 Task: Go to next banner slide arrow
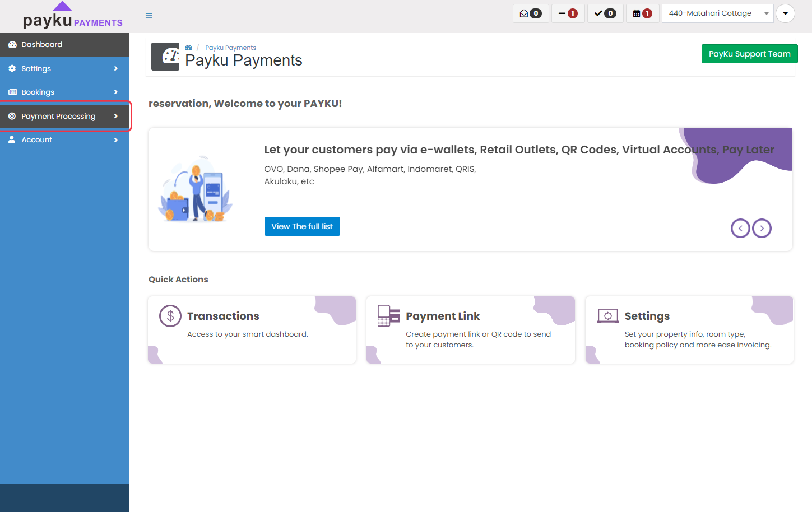click(762, 228)
